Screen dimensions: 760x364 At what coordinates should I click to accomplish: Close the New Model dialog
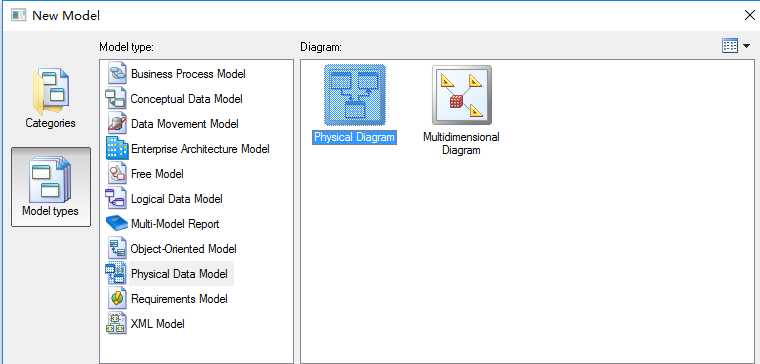(x=749, y=16)
